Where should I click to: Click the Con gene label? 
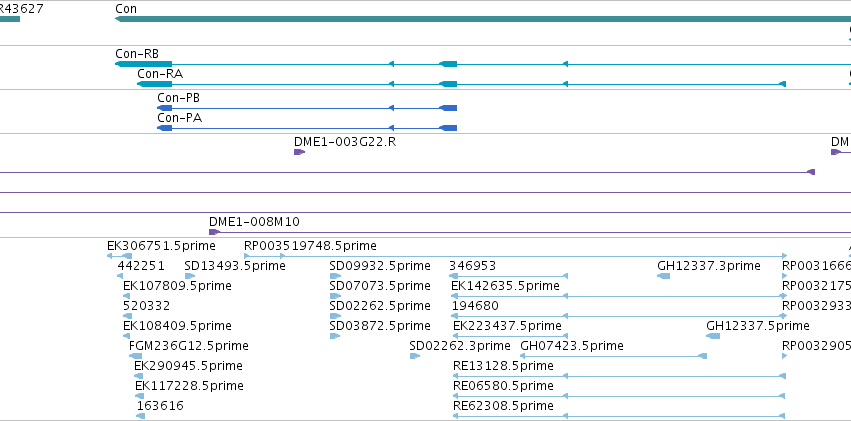(x=126, y=9)
